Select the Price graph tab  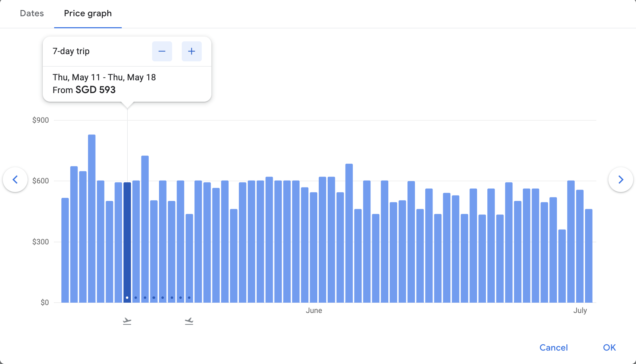[88, 13]
